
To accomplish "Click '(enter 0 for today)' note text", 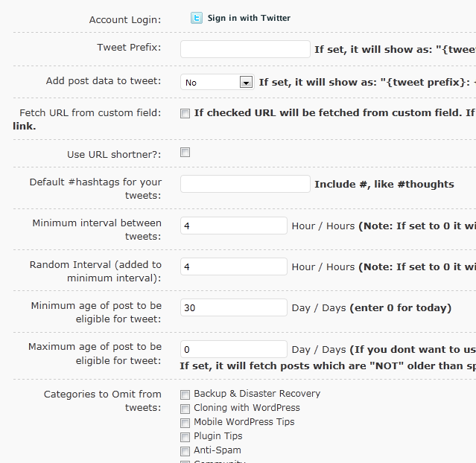I will coord(401,308).
